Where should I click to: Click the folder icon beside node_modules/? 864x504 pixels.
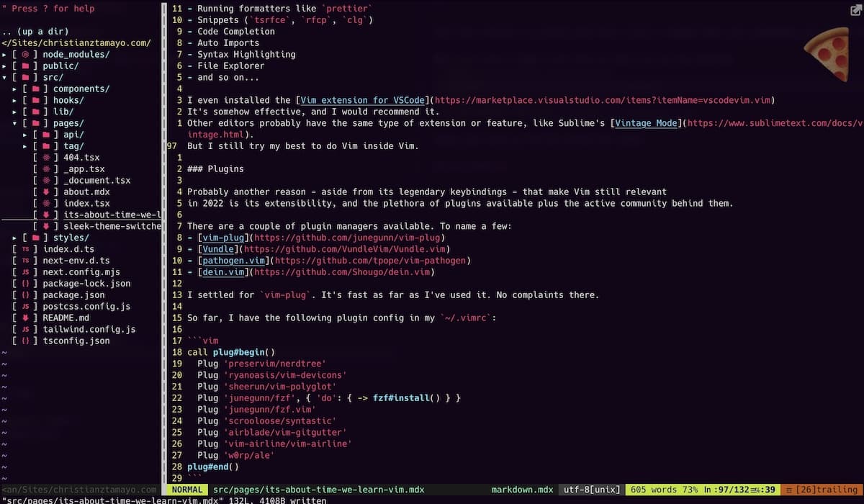pos(26,54)
